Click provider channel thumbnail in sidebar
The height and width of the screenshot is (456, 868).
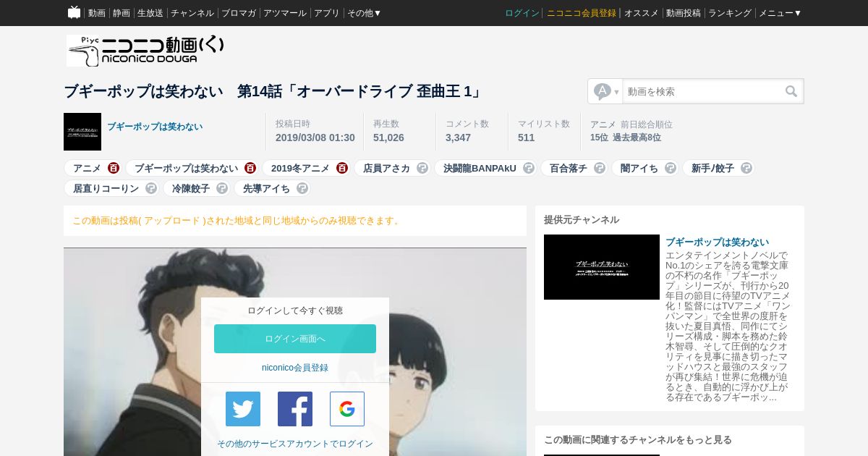pos(602,267)
